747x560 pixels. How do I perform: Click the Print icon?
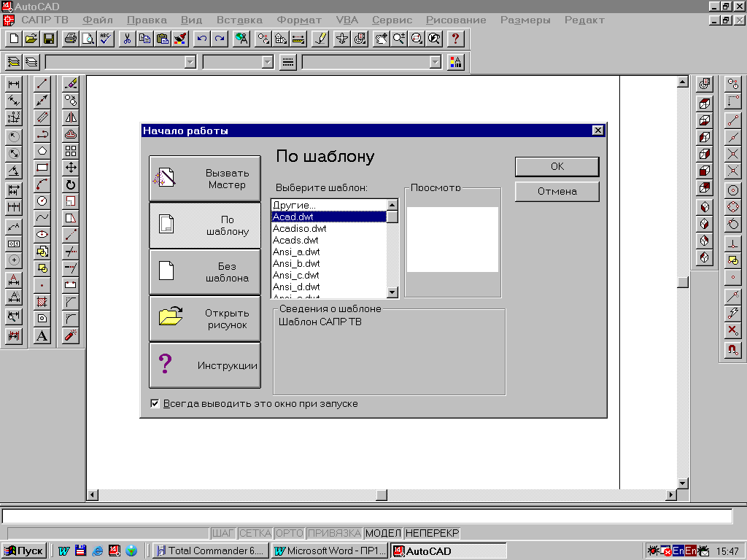(x=71, y=39)
